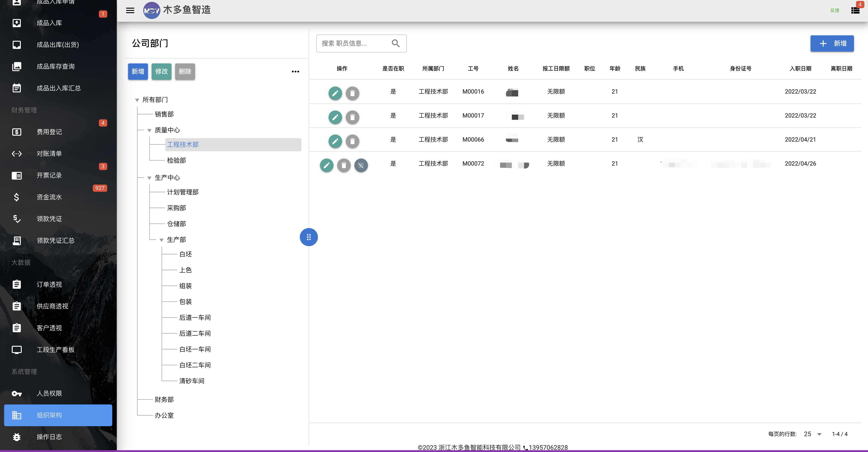Image resolution: width=868 pixels, height=452 pixels.
Task: Collapse the 质量中心 tree node
Action: tap(149, 130)
